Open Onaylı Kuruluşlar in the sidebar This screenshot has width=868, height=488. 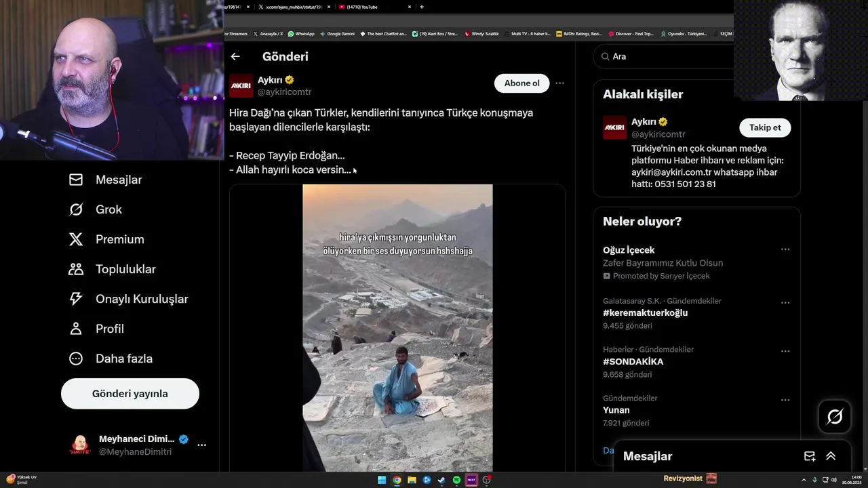tap(128, 299)
